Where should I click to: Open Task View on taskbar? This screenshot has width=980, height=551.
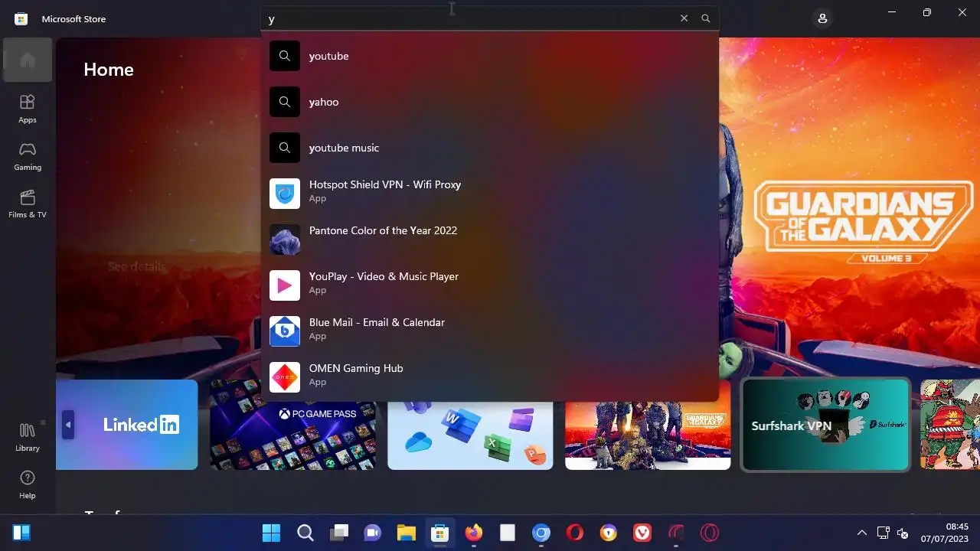339,533
